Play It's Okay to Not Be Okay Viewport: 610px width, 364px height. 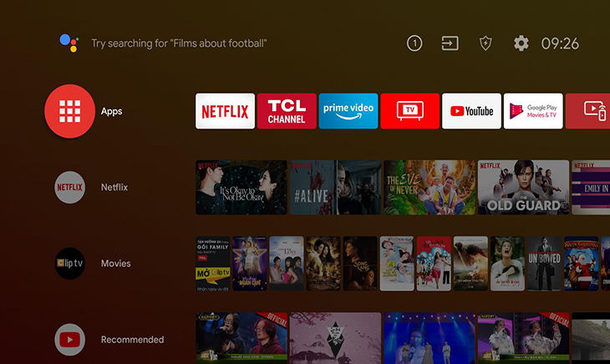[241, 187]
